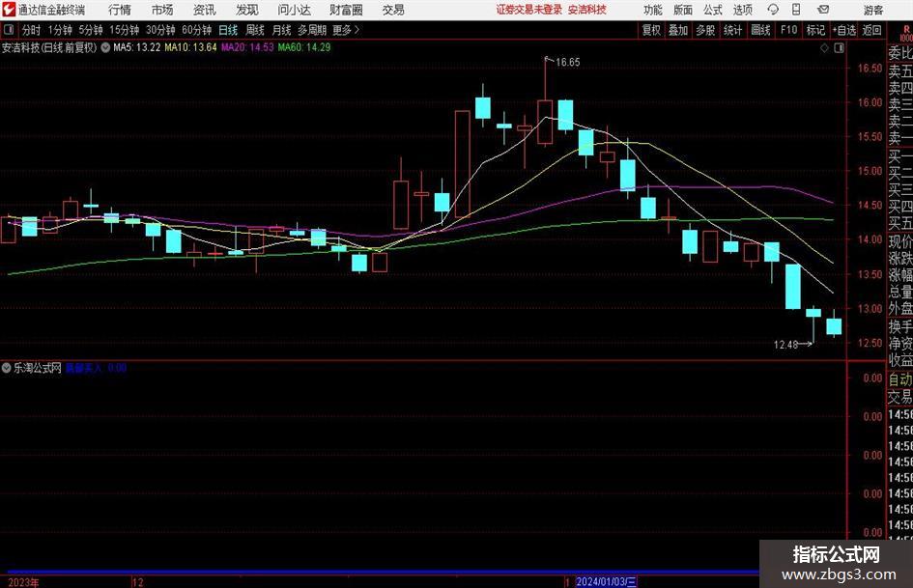Click the 16.65 high price label
Viewport: 913px width, 588px height.
pyautogui.click(x=568, y=63)
